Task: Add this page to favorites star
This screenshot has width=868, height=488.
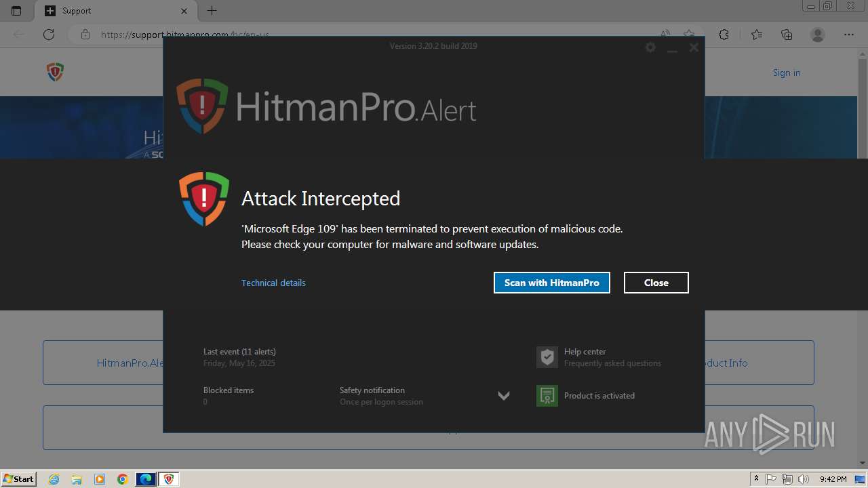Action: (x=689, y=35)
